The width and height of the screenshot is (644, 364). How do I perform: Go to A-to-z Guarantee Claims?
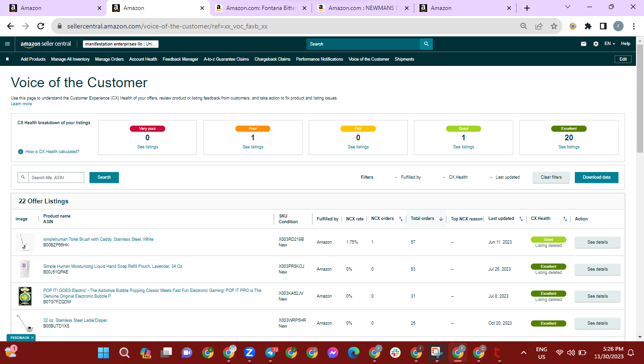click(x=226, y=59)
